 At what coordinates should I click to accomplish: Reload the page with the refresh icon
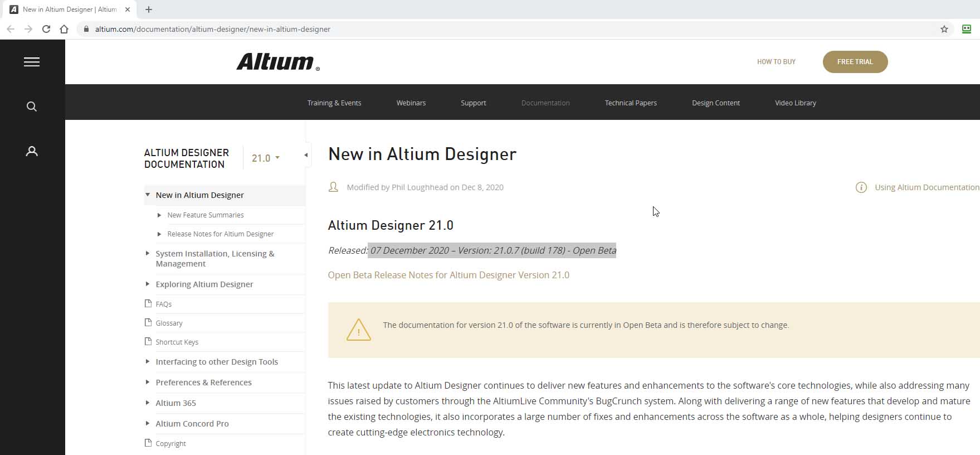(x=46, y=29)
